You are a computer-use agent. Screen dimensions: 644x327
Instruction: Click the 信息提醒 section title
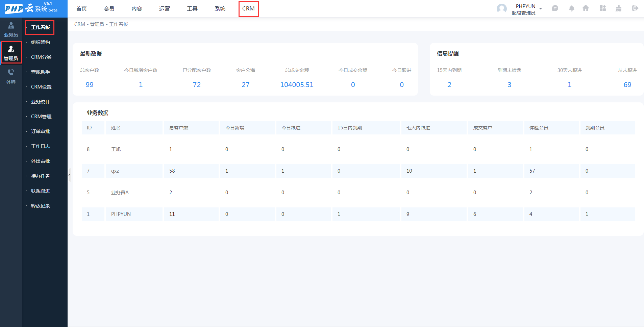click(x=448, y=53)
